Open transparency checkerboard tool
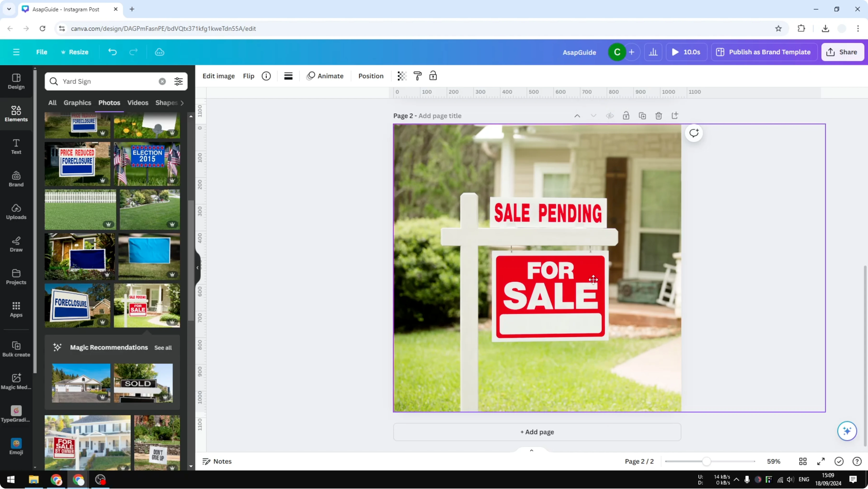The width and height of the screenshot is (868, 489). (402, 76)
